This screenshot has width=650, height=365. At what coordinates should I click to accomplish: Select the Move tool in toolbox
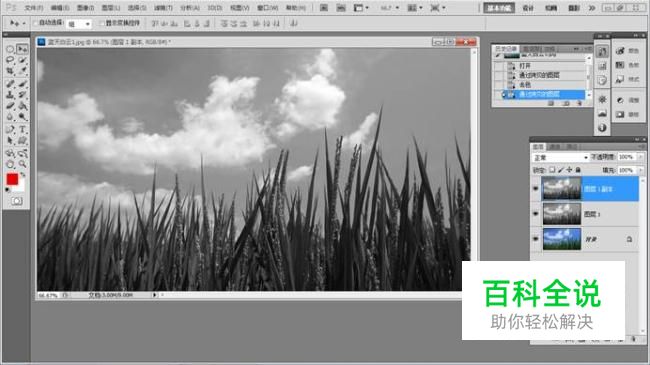click(x=22, y=49)
